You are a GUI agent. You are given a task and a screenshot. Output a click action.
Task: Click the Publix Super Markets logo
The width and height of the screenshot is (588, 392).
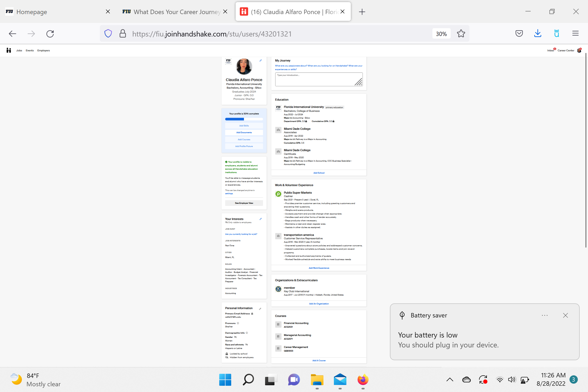pyautogui.click(x=278, y=194)
